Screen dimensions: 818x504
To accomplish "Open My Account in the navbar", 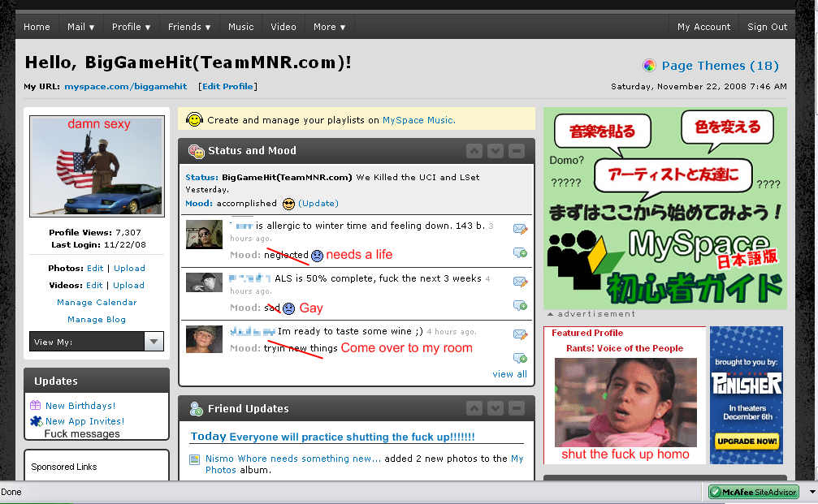I will [x=703, y=27].
